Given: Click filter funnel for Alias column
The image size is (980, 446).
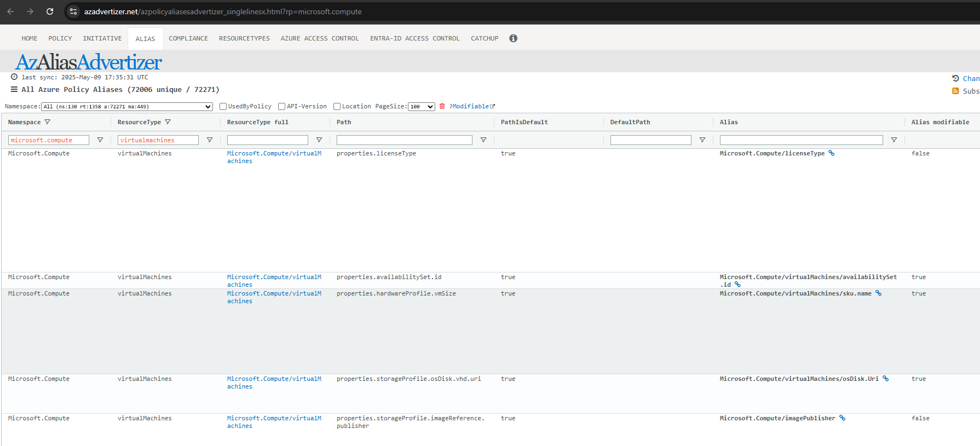Looking at the screenshot, I should coord(894,140).
